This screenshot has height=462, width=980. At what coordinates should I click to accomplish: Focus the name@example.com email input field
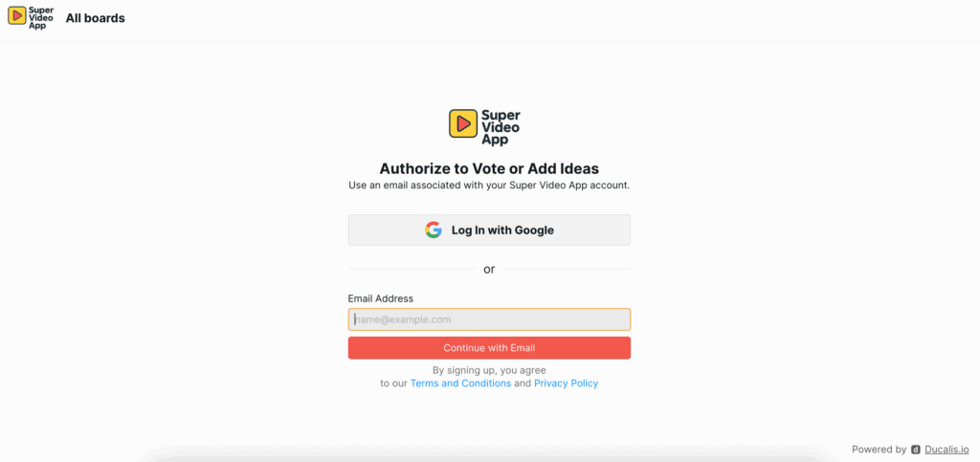(489, 319)
